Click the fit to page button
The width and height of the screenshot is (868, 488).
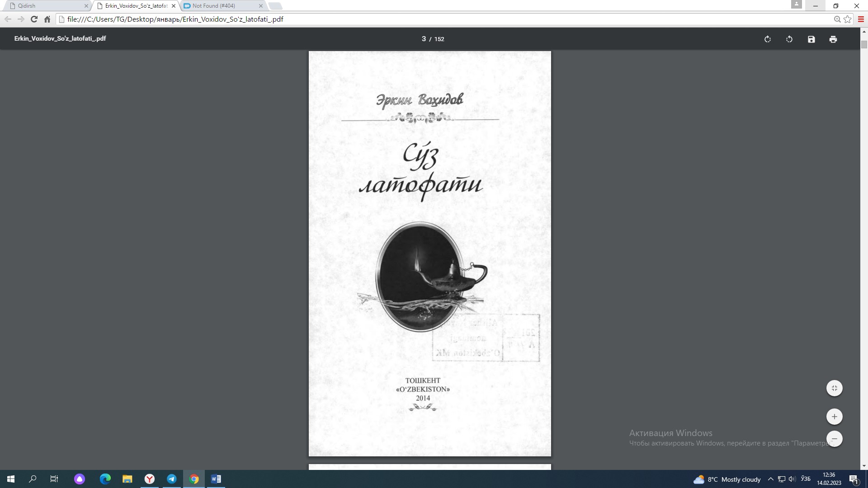pyautogui.click(x=834, y=388)
